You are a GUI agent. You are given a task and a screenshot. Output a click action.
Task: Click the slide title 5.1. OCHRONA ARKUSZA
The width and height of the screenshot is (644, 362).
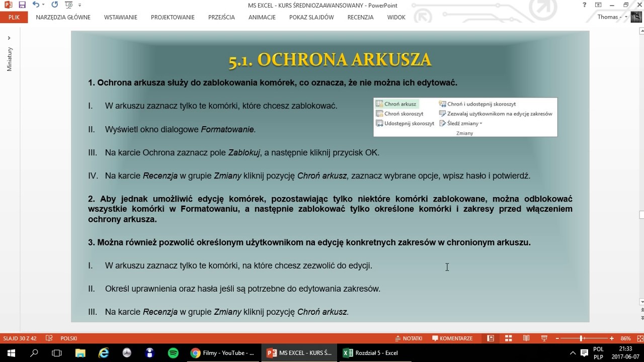point(330,60)
